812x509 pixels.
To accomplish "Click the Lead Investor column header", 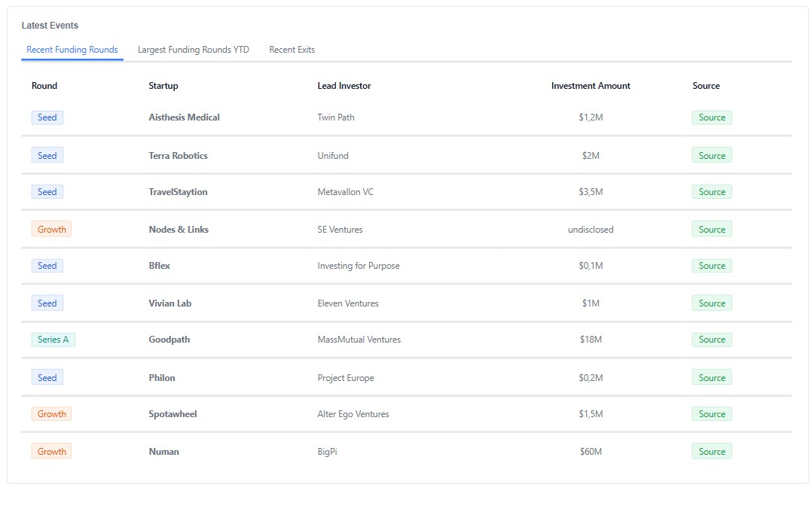I will click(x=344, y=86).
